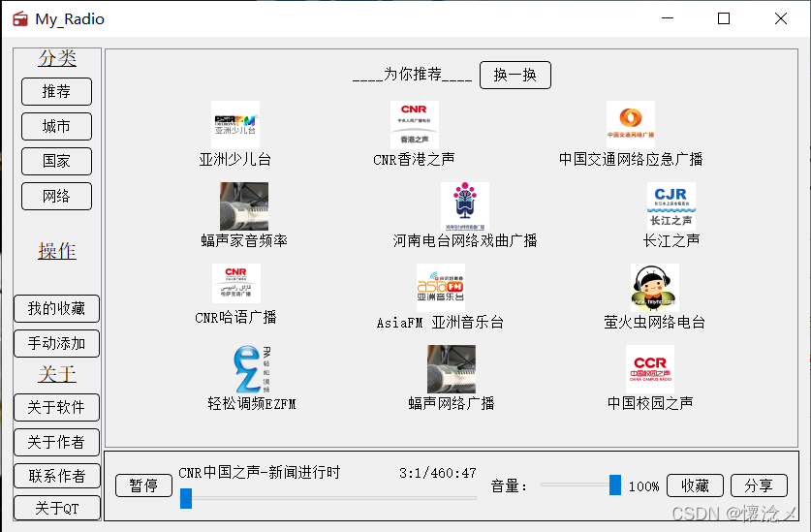The height and width of the screenshot is (532, 811).
Task: Open the 手动添加 option
Action: pyautogui.click(x=56, y=344)
